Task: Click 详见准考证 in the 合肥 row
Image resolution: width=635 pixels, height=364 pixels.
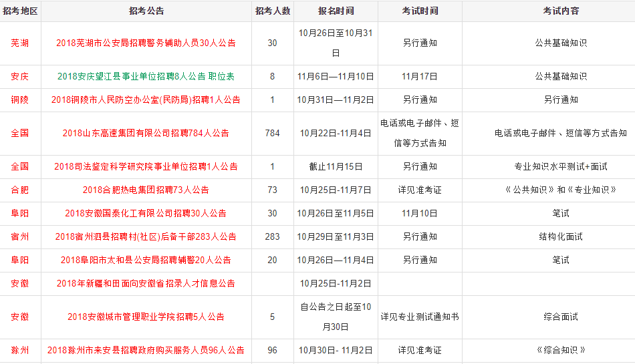Action: point(420,190)
